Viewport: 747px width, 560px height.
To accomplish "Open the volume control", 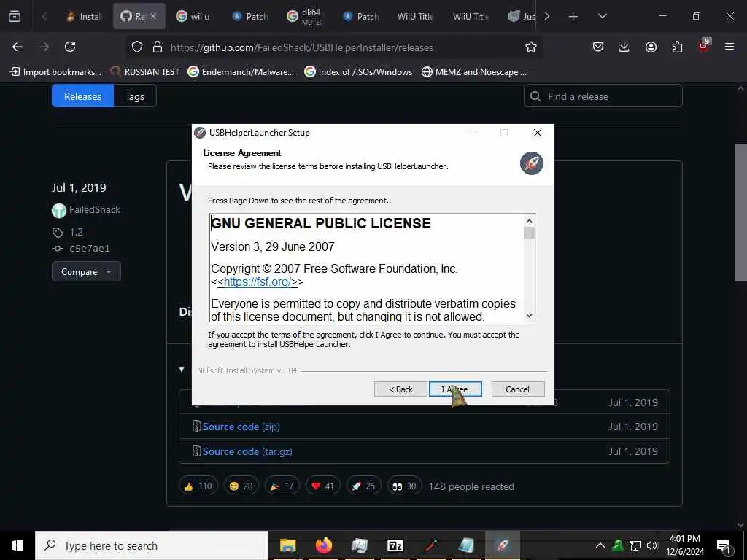I will pyautogui.click(x=651, y=545).
